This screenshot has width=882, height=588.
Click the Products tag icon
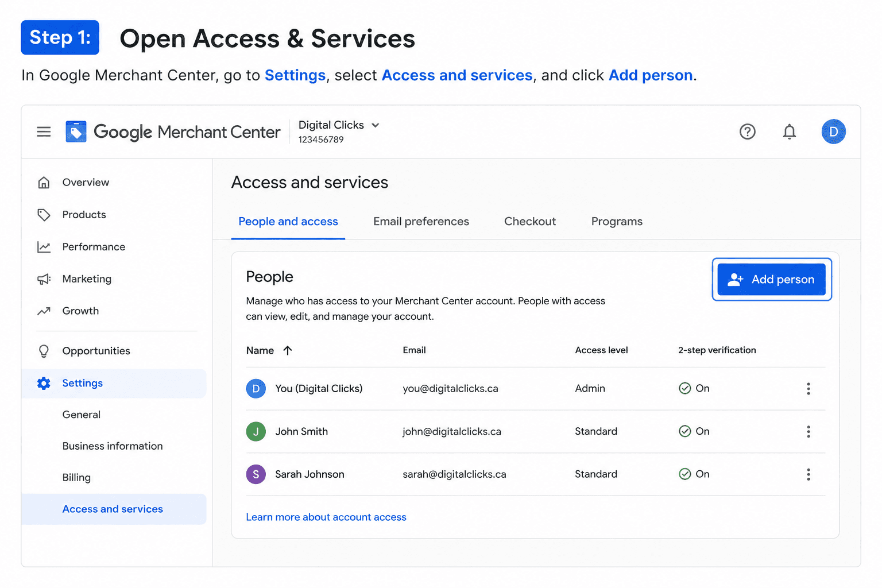coord(44,215)
